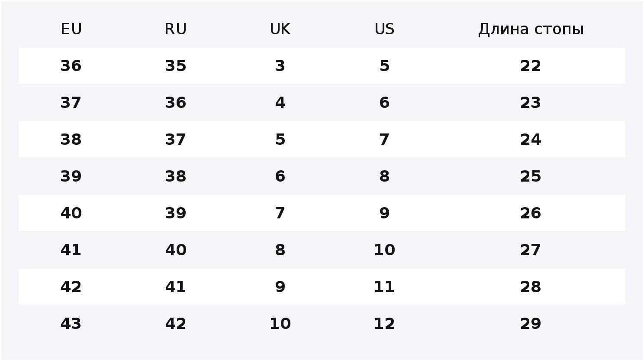Click the RU column header
Screen dimensions: 644x361
176,29
